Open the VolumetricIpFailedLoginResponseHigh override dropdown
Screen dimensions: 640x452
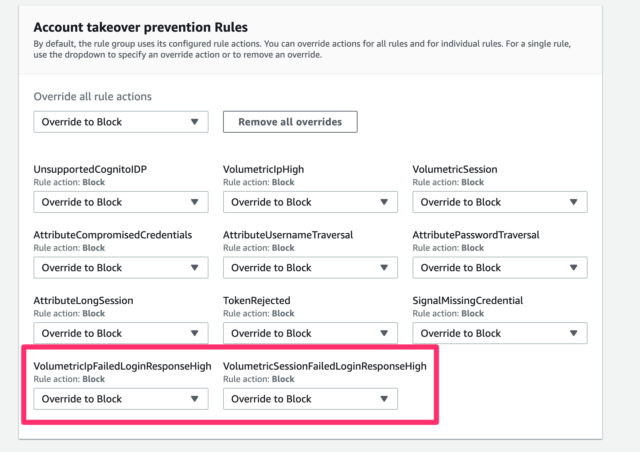(x=121, y=399)
